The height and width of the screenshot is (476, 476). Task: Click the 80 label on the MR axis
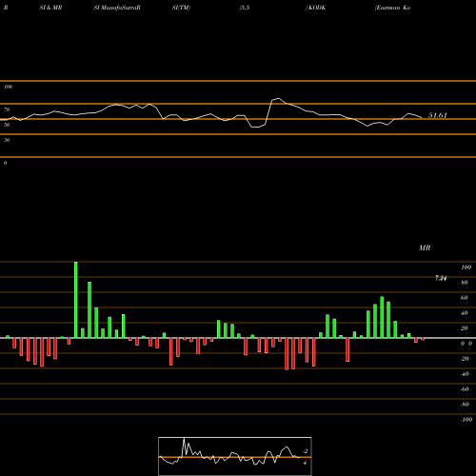click(465, 283)
